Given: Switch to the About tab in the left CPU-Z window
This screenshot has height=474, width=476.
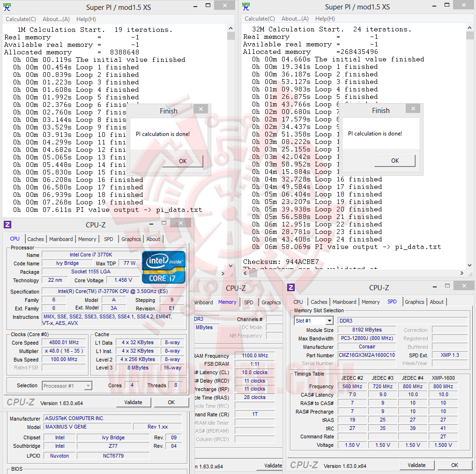Looking at the screenshot, I should click(x=153, y=239).
